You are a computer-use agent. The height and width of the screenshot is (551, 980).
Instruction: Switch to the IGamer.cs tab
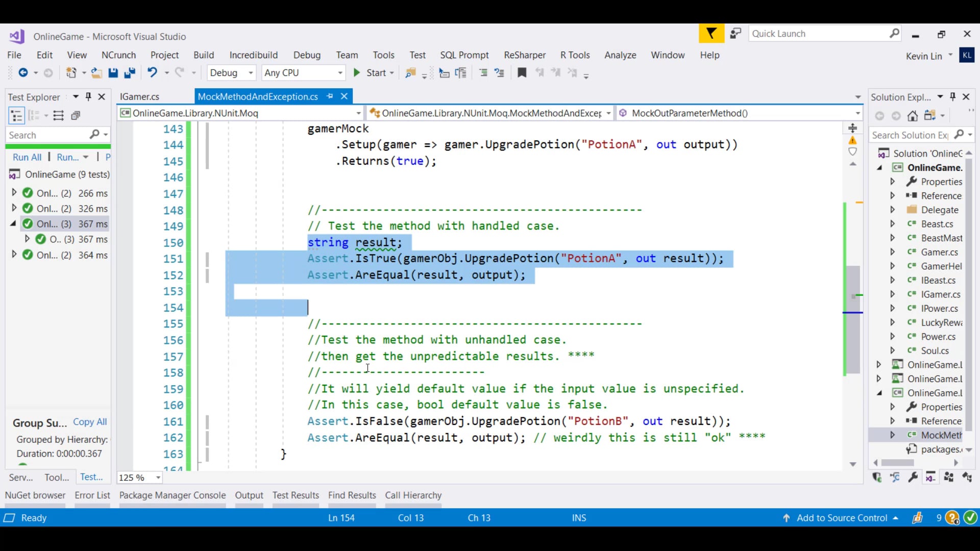pyautogui.click(x=138, y=96)
